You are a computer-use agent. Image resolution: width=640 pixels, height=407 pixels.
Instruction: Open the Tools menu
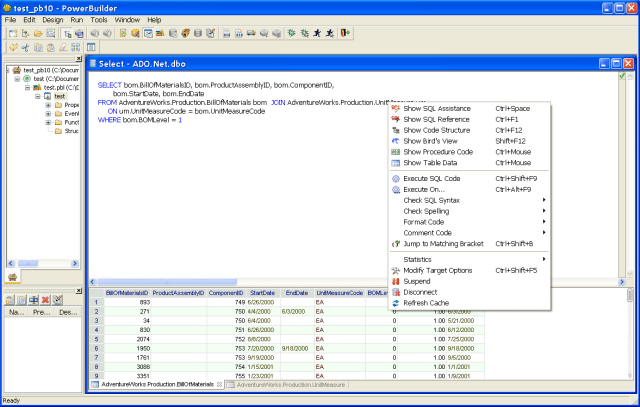point(99,20)
